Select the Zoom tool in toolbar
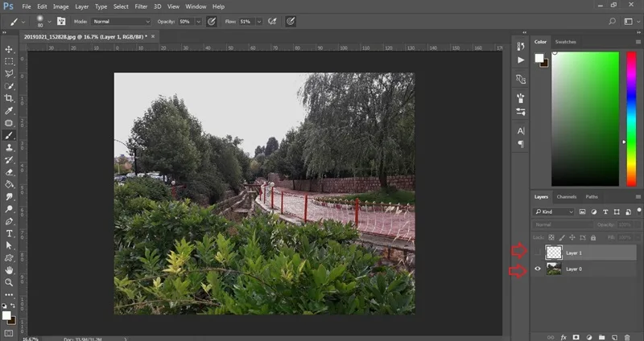Screen dimensions: 644x341 pyautogui.click(x=9, y=282)
